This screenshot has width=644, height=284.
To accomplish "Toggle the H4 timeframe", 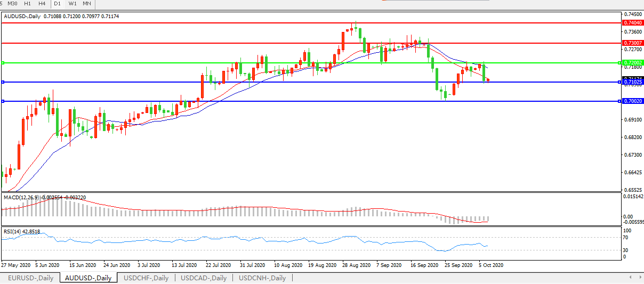I will (42, 4).
